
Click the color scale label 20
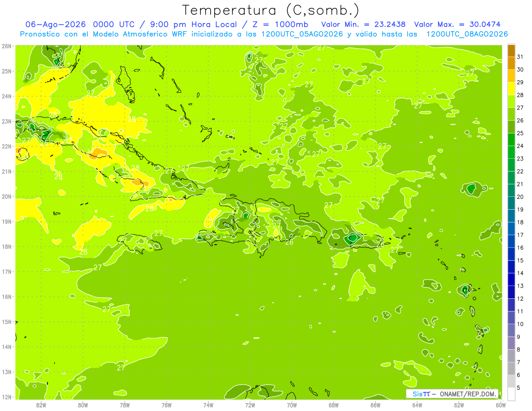click(x=520, y=197)
